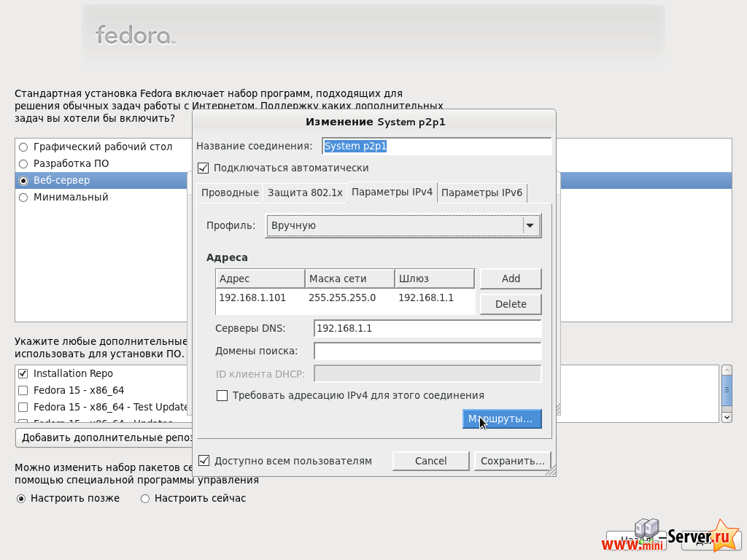Open the Профиль dropdown arrow
747x560 pixels.
click(x=530, y=226)
